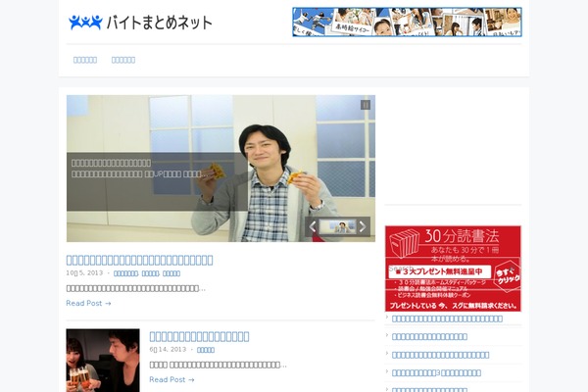Click the 今すぐクリック hexagon badge
Screen dimensions: 588x392
click(507, 276)
